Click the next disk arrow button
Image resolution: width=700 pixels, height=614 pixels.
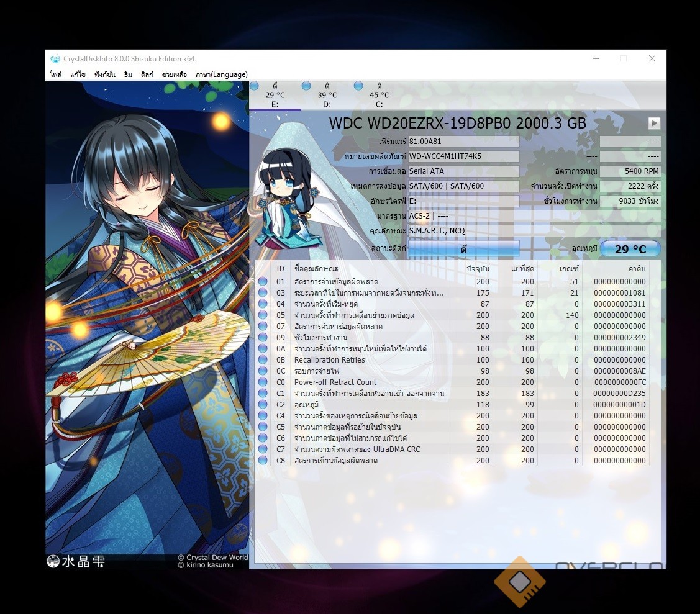654,123
